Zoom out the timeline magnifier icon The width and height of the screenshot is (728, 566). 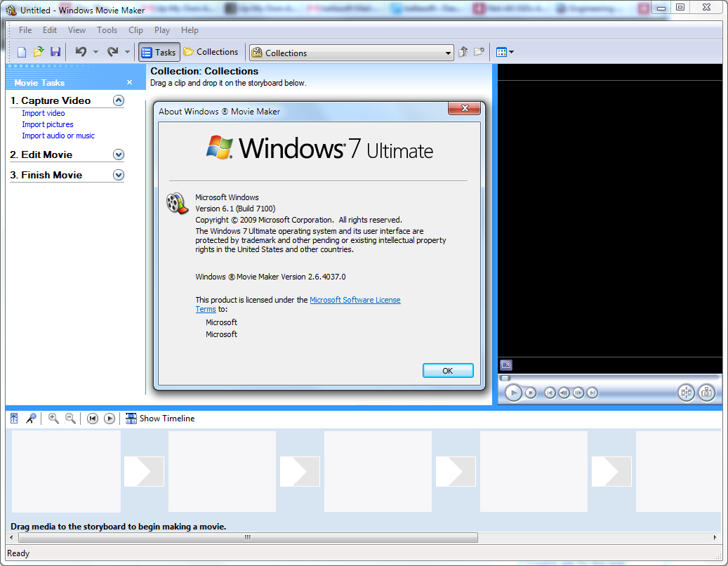pos(71,419)
